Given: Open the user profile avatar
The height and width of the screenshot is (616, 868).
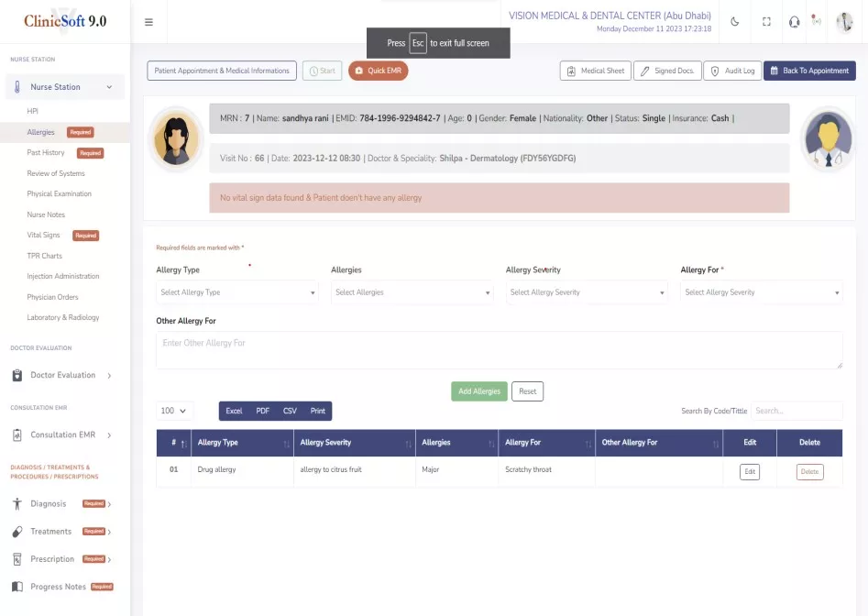Looking at the screenshot, I should point(844,22).
